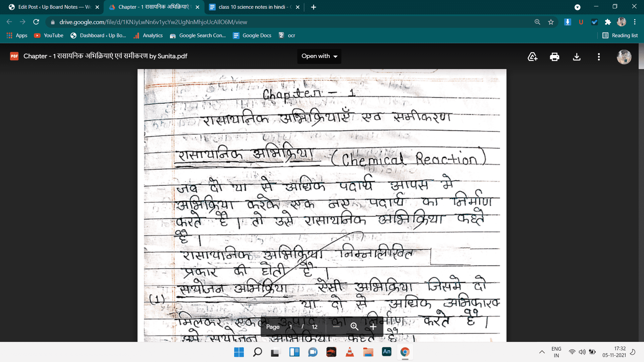This screenshot has width=644, height=362.
Task: Open the YouTube bookmark
Action: pyautogui.click(x=48, y=35)
